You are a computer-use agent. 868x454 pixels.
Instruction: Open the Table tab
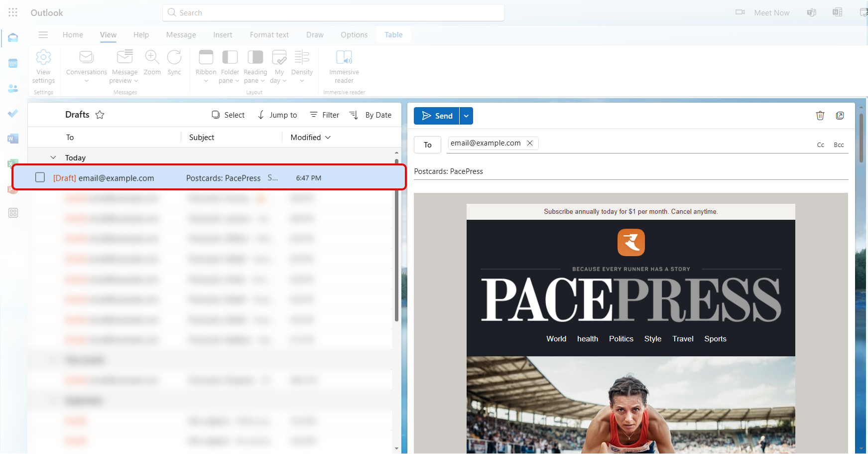tap(393, 35)
